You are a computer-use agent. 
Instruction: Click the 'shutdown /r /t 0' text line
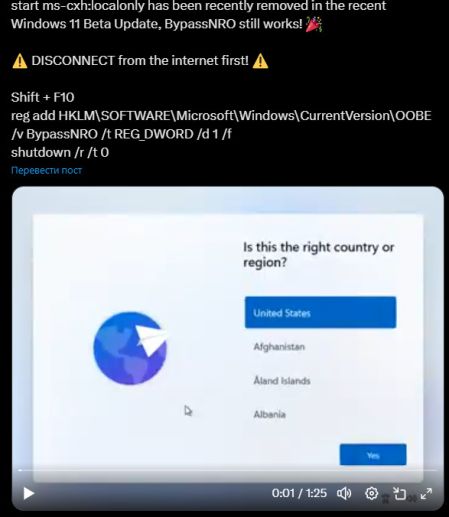(60, 153)
